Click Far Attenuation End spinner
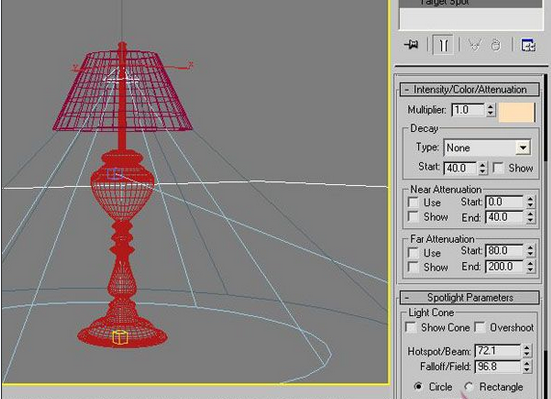The width and height of the screenshot is (551, 399). pyautogui.click(x=530, y=266)
